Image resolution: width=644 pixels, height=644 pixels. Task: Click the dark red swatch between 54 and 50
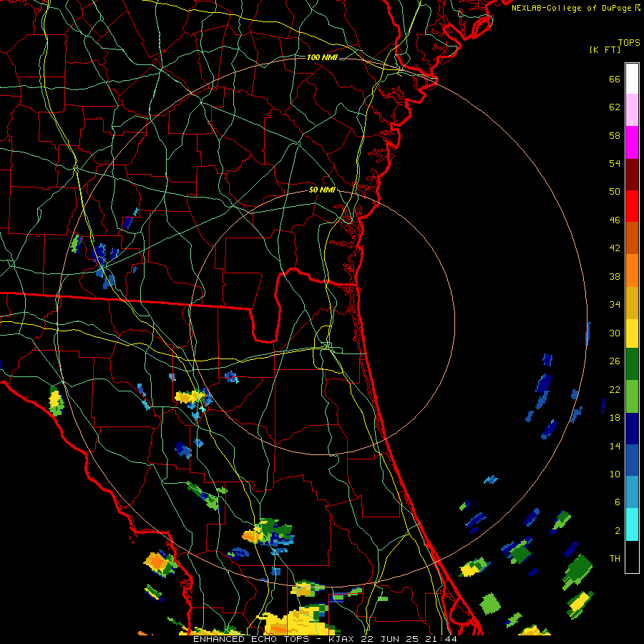[632, 174]
